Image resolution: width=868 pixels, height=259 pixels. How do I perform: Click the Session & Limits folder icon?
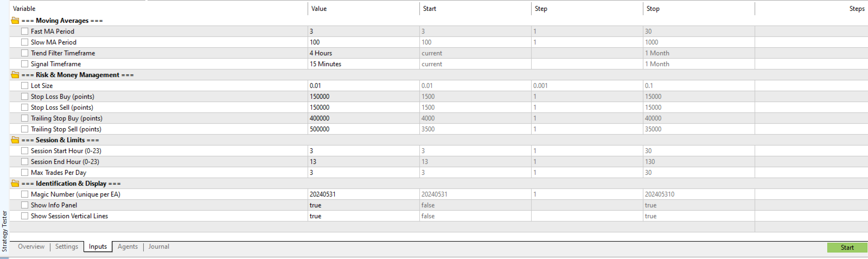click(15, 140)
